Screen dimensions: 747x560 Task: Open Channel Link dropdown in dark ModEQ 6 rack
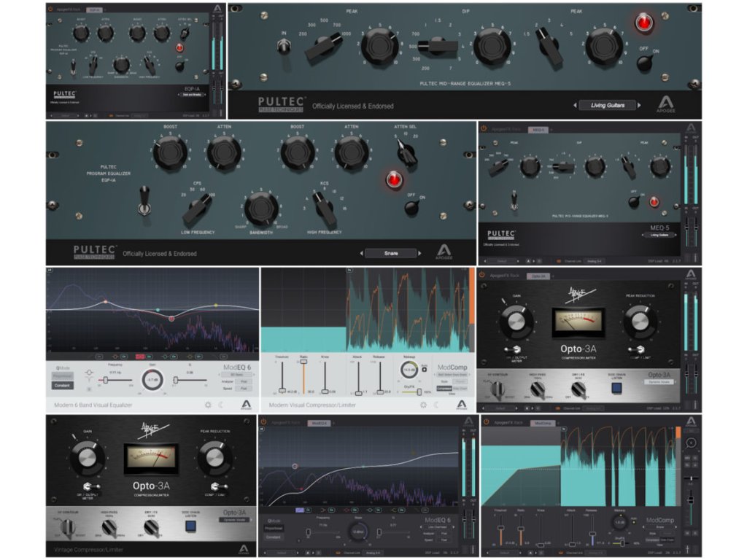click(x=373, y=553)
